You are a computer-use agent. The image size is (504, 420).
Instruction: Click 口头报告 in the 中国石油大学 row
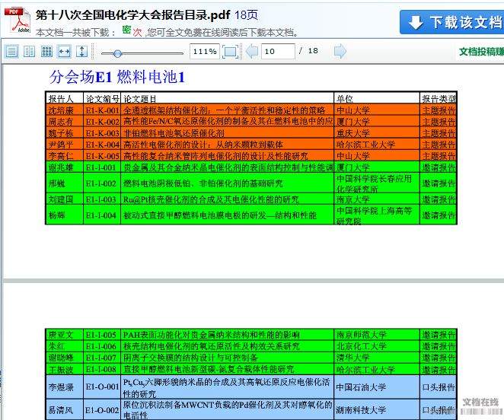[439, 387]
